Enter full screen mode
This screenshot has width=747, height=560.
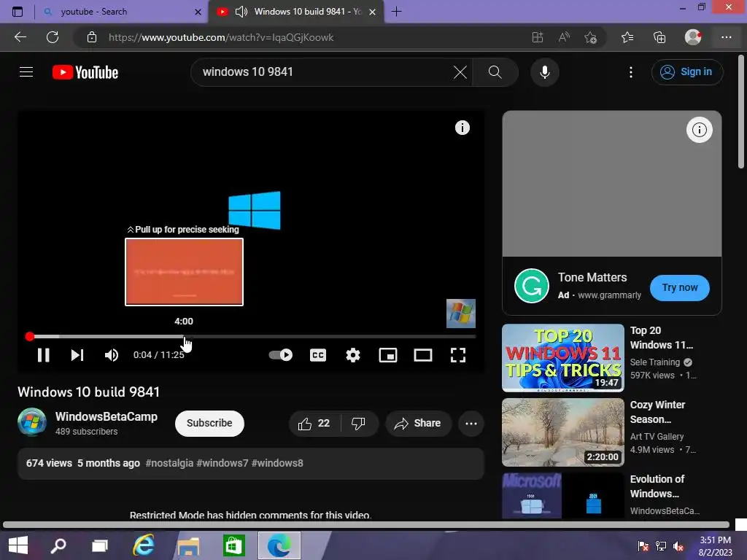tap(458, 355)
